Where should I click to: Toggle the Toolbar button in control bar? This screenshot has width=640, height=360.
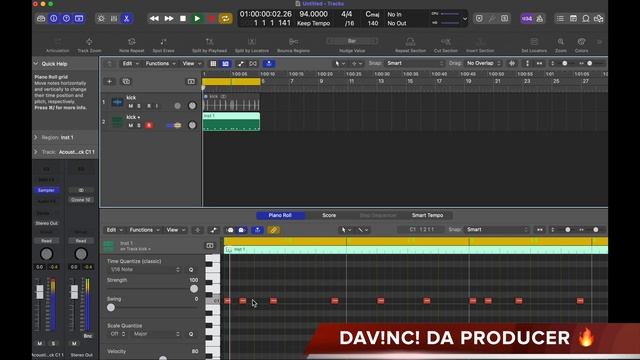coord(79,18)
